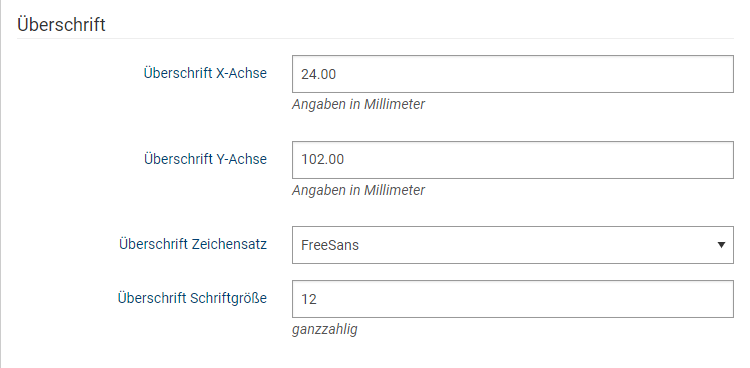Click empty area right of 24.00 in X-Achse field
750x368 pixels.
click(x=533, y=74)
